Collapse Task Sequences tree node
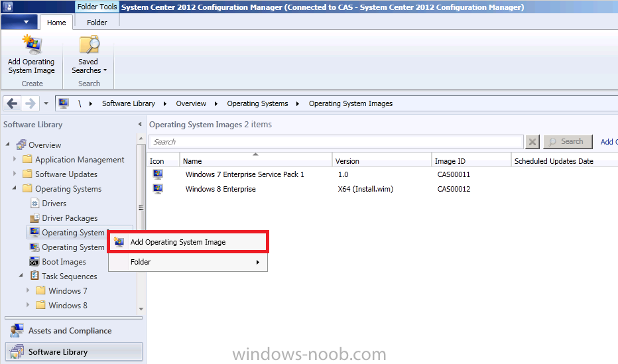The image size is (618, 364). [21, 275]
